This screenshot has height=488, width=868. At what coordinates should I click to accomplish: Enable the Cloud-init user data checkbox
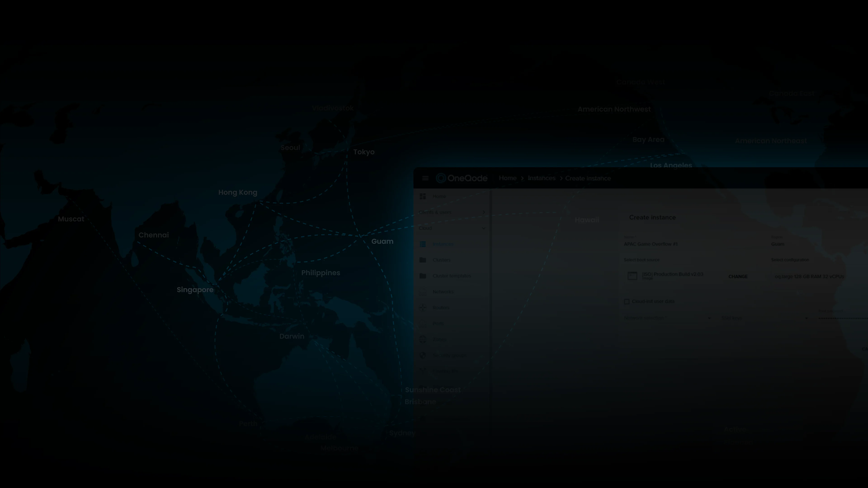pos(627,302)
